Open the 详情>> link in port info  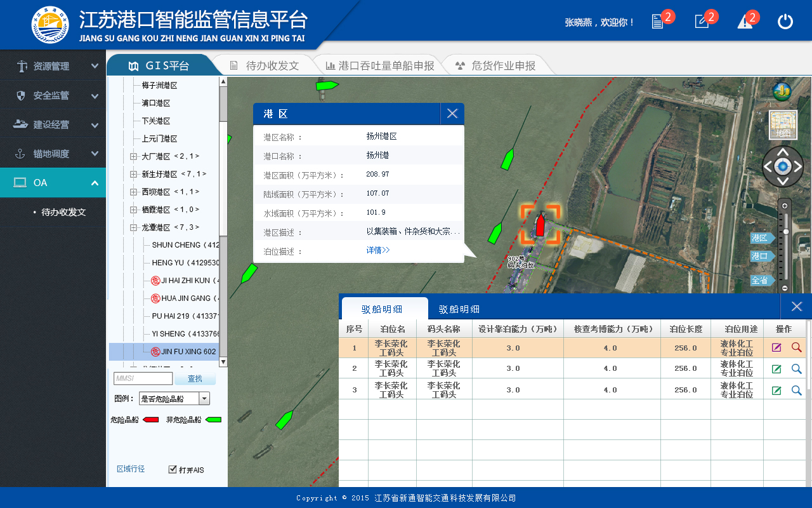point(378,250)
